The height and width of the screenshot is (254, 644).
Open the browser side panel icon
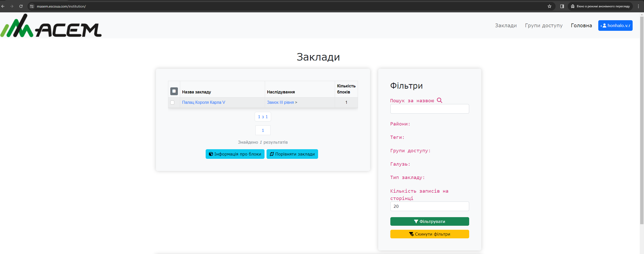562,6
